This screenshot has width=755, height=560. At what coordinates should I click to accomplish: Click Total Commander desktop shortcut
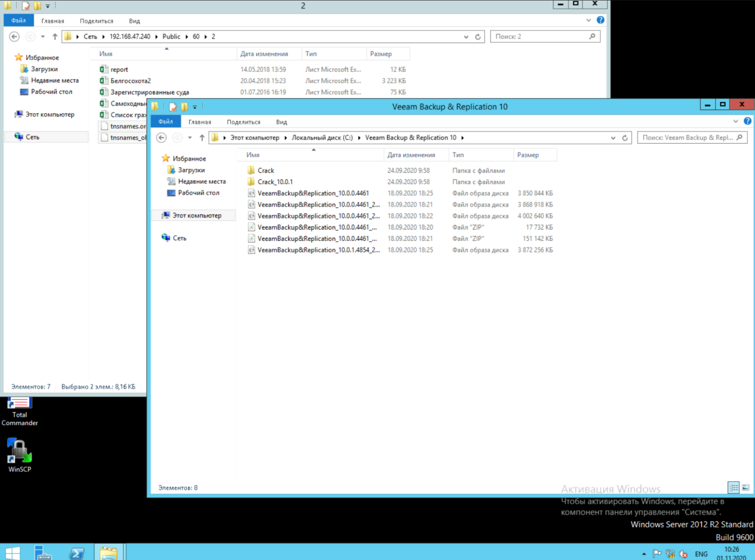coord(20,412)
